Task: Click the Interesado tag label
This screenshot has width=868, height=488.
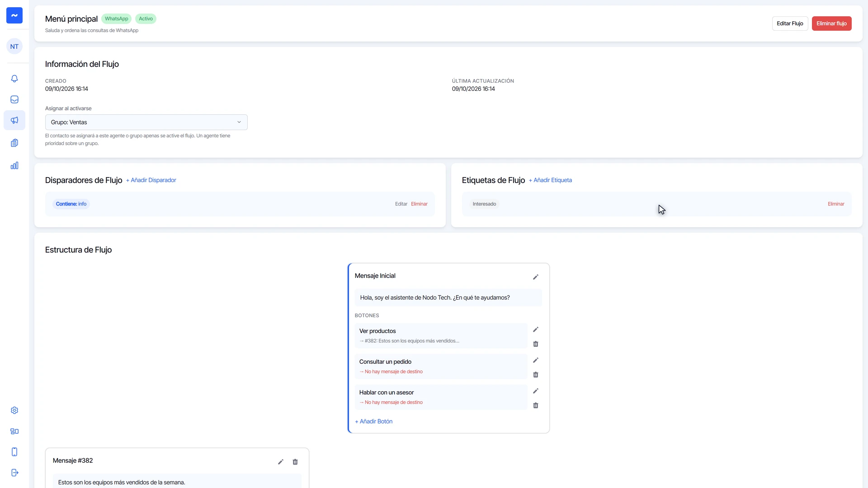Action: 484,204
